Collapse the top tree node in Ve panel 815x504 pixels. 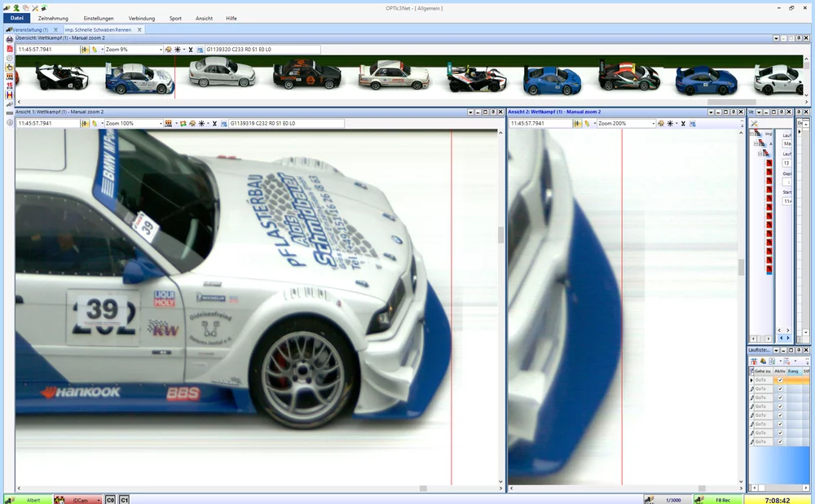[751, 134]
